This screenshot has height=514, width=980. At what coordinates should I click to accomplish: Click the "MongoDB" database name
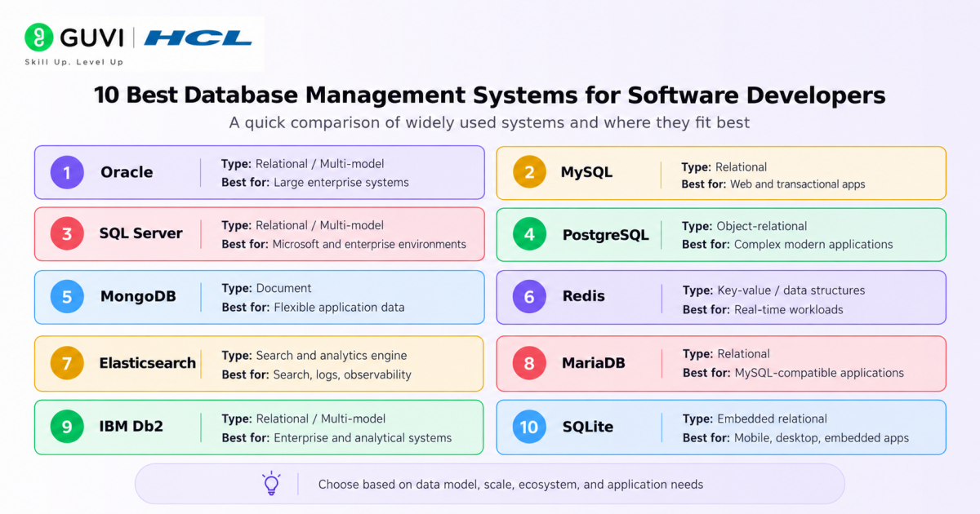click(x=138, y=297)
